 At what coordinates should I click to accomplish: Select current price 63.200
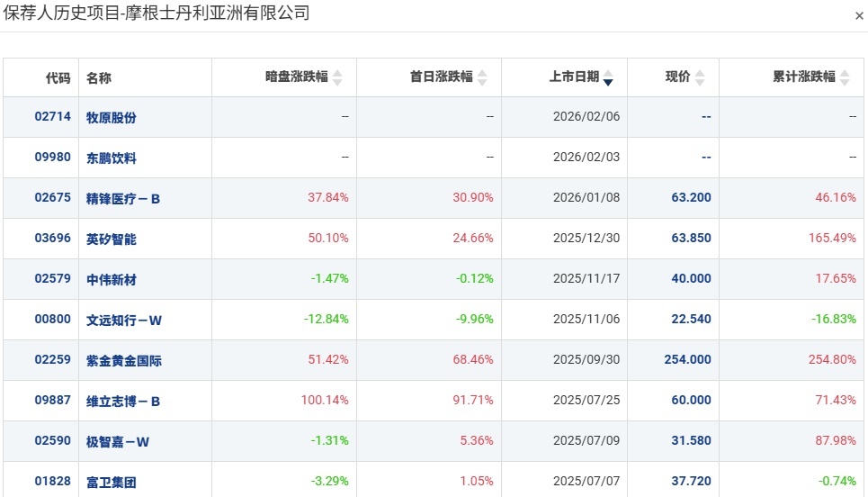tap(691, 197)
